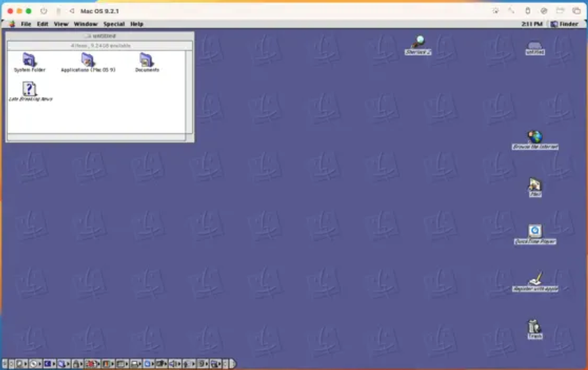Click the emulator power button icon
The width and height of the screenshot is (588, 370).
tap(44, 11)
